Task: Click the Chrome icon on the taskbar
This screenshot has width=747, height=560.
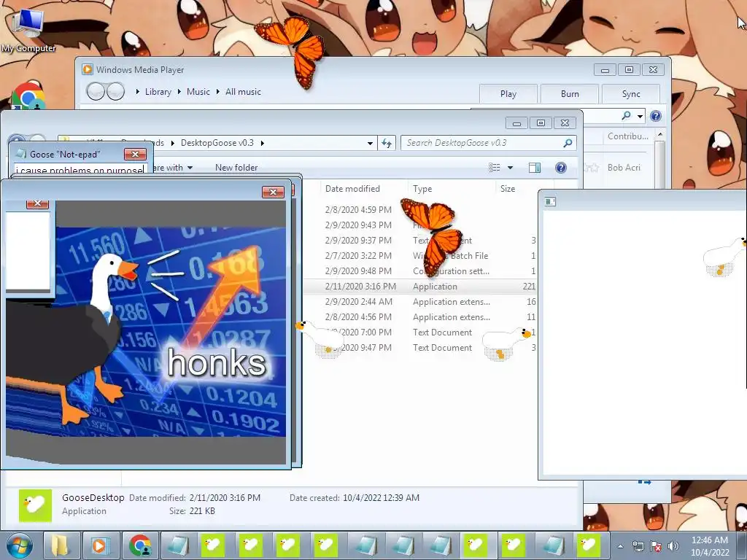Action: point(139,545)
